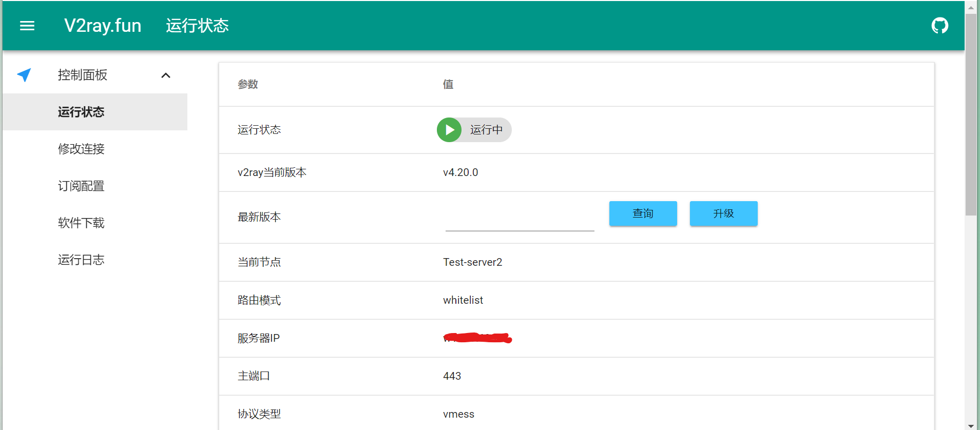Viewport: 980px width, 430px height.
Task: Click the 控制面板 menu header
Action: tap(95, 75)
